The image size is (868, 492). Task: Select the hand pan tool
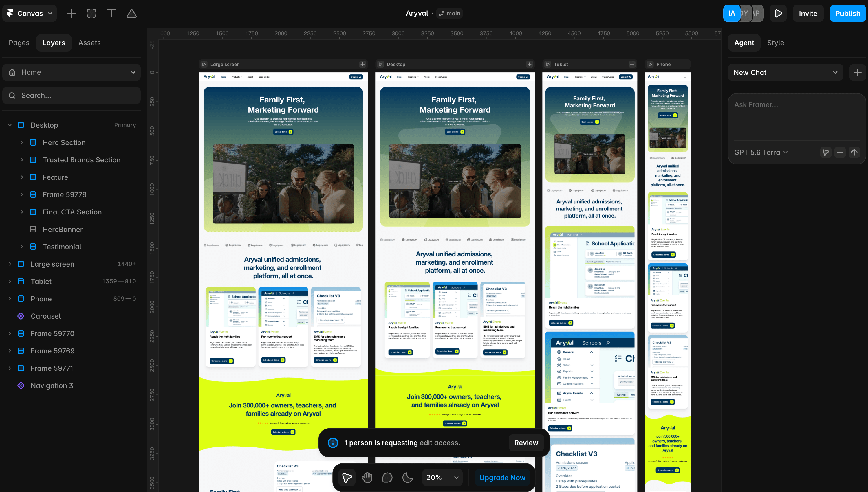(367, 478)
